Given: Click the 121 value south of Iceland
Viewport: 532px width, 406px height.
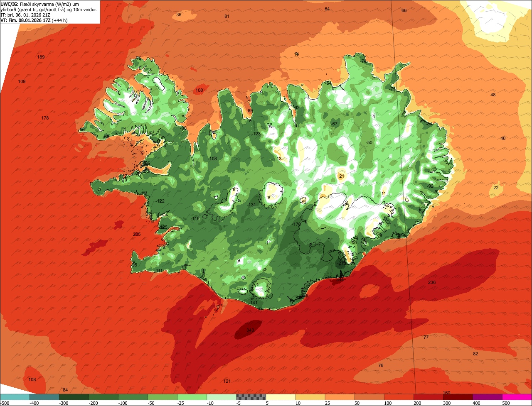Looking at the screenshot, I should [227, 381].
